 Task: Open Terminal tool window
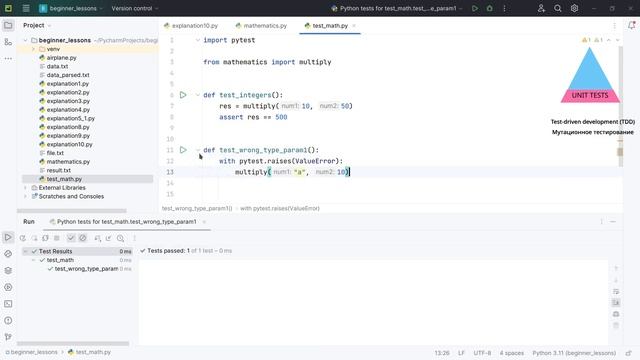click(x=8, y=304)
